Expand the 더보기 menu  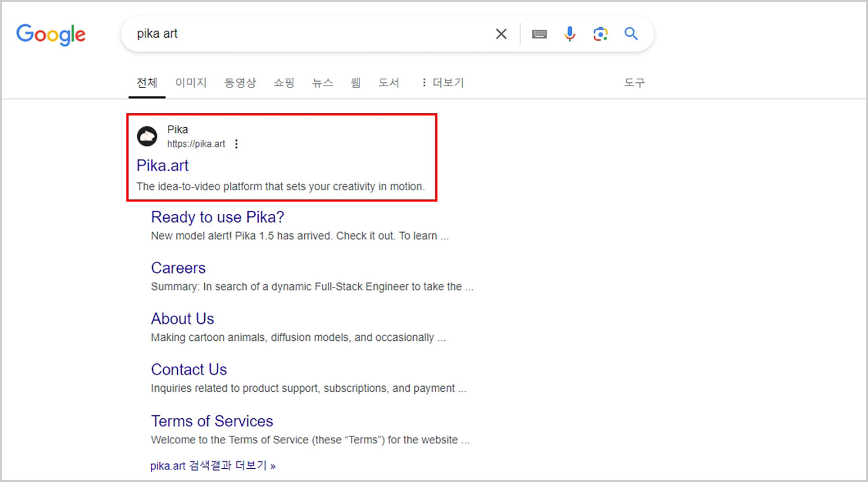pos(443,83)
